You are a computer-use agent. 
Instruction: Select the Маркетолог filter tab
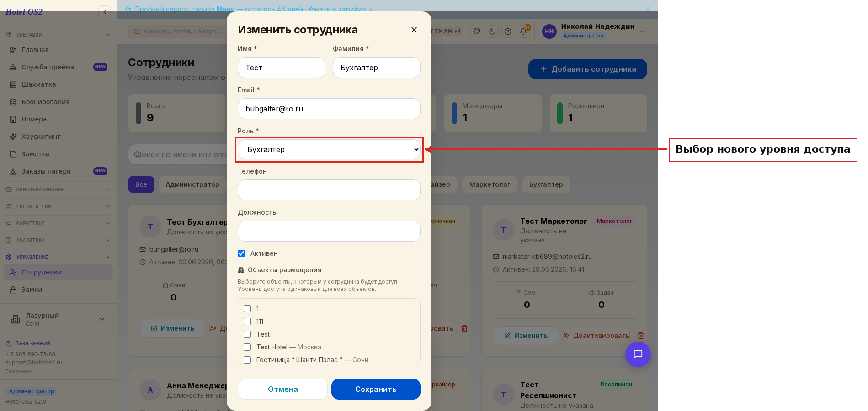click(x=490, y=184)
